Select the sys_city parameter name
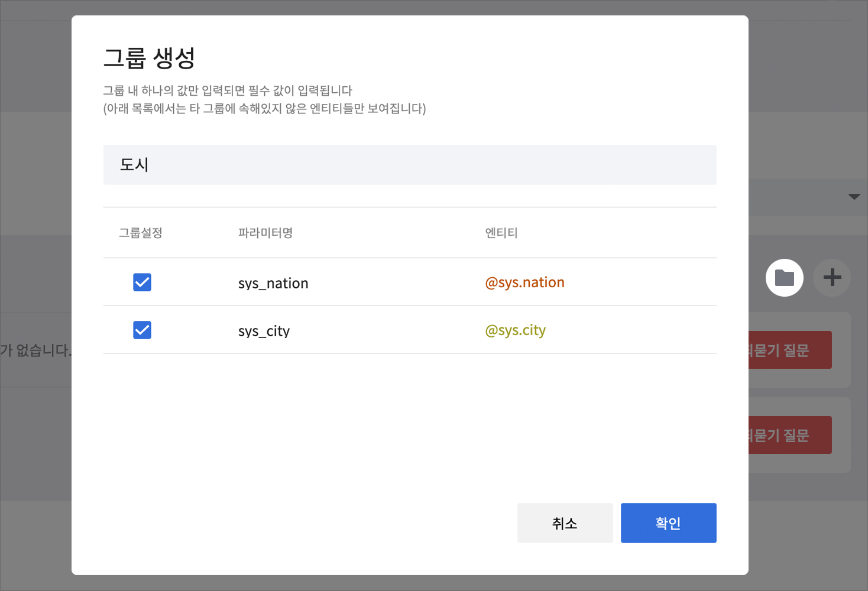 [x=264, y=331]
